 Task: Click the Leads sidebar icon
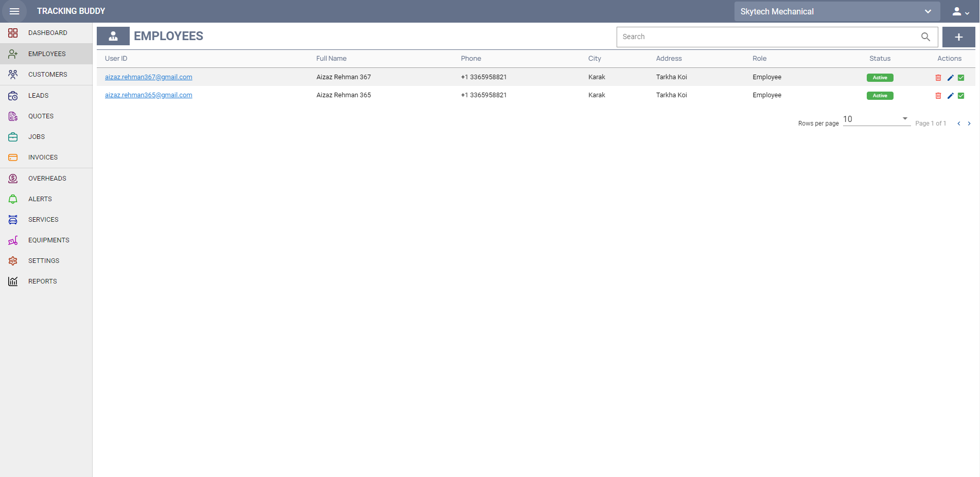(x=13, y=96)
